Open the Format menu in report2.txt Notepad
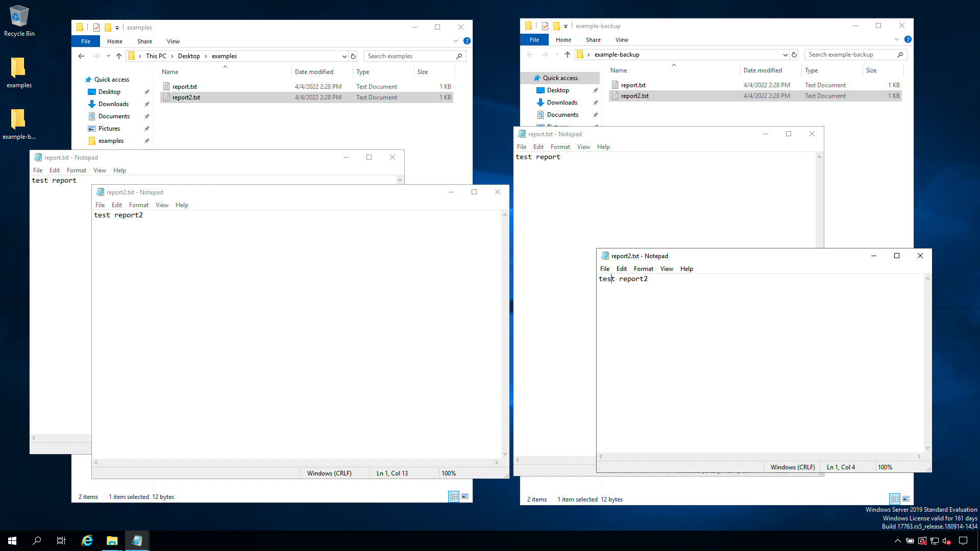Screen dimensions: 980x551 click(643, 268)
